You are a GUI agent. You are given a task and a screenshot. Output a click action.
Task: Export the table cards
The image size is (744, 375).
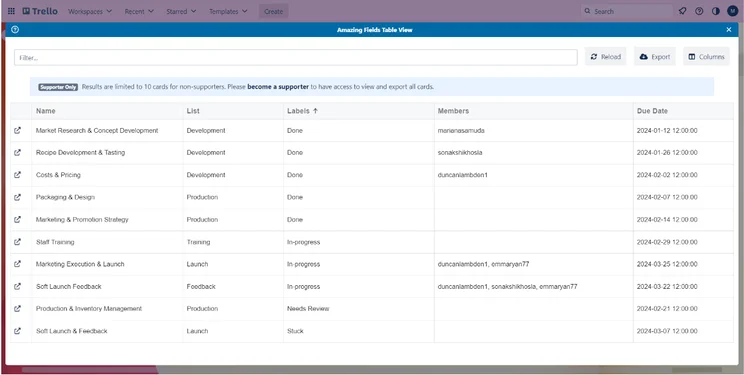[655, 56]
